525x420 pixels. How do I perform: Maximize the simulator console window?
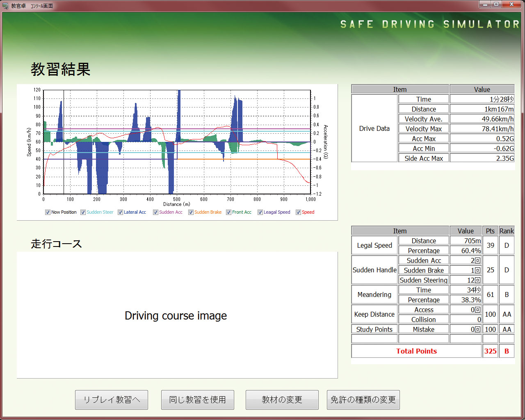click(x=496, y=5)
